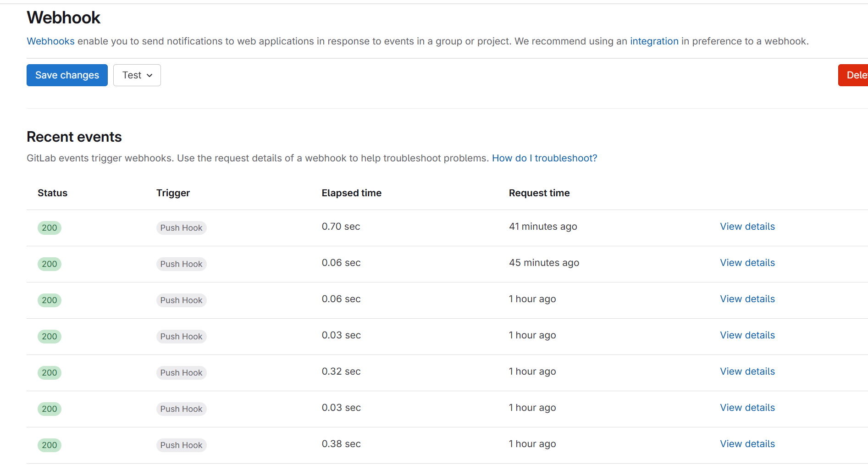Open the Test dropdown menu
The width and height of the screenshot is (868, 465).
point(137,75)
